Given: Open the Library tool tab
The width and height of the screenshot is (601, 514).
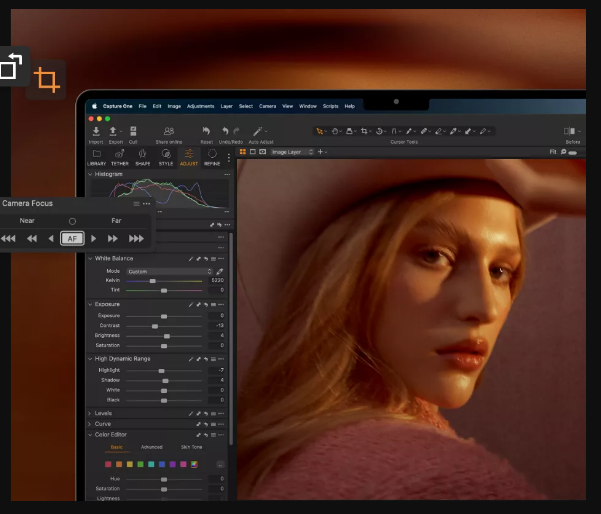Looking at the screenshot, I should click(x=97, y=158).
